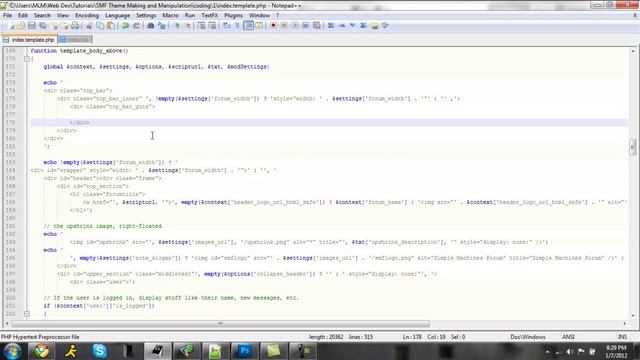
Task: Open the Run menu
Action: (190, 16)
